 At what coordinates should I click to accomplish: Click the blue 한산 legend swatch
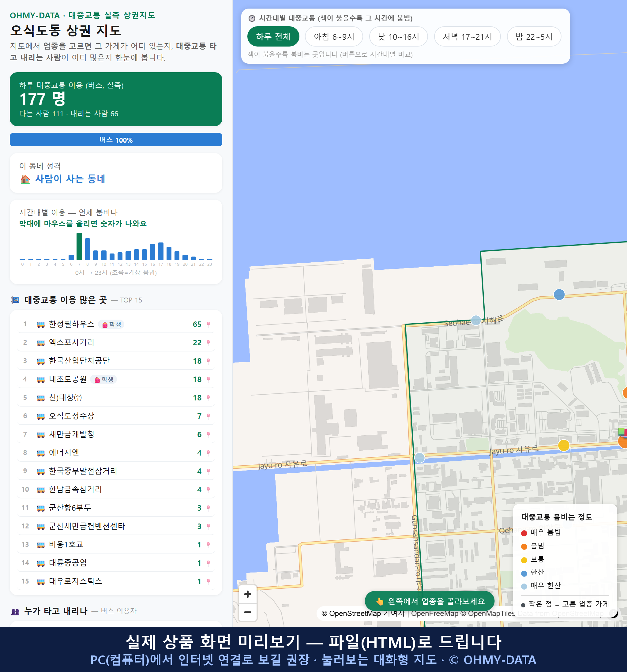click(524, 573)
